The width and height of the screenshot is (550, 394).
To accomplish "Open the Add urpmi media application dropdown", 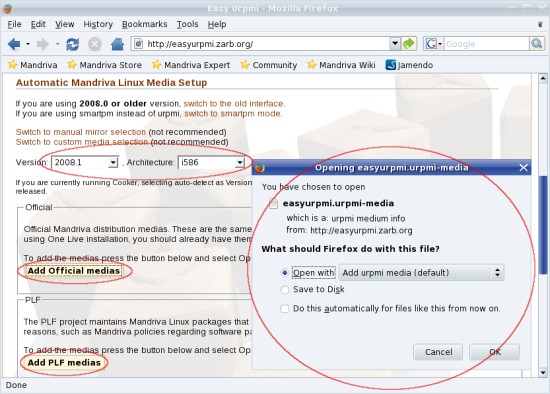I will pos(421,273).
